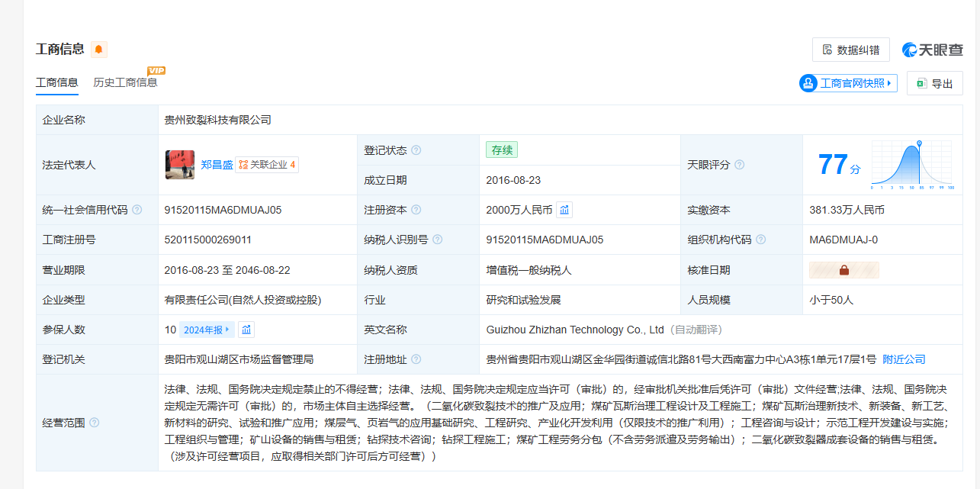Click help icon next to 登记状态
Image resolution: width=980 pixels, height=489 pixels.
(416, 150)
